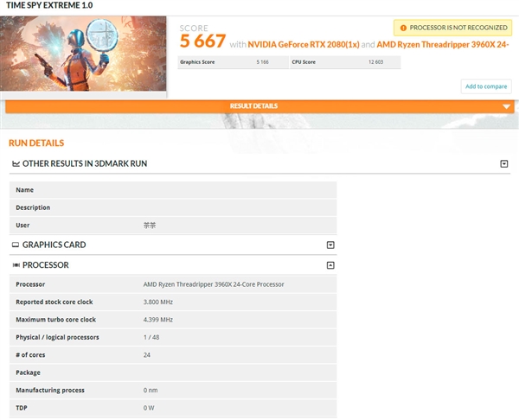Screen dimensions: 519x420
Task: Click the Package row label
Action: pyautogui.click(x=29, y=372)
